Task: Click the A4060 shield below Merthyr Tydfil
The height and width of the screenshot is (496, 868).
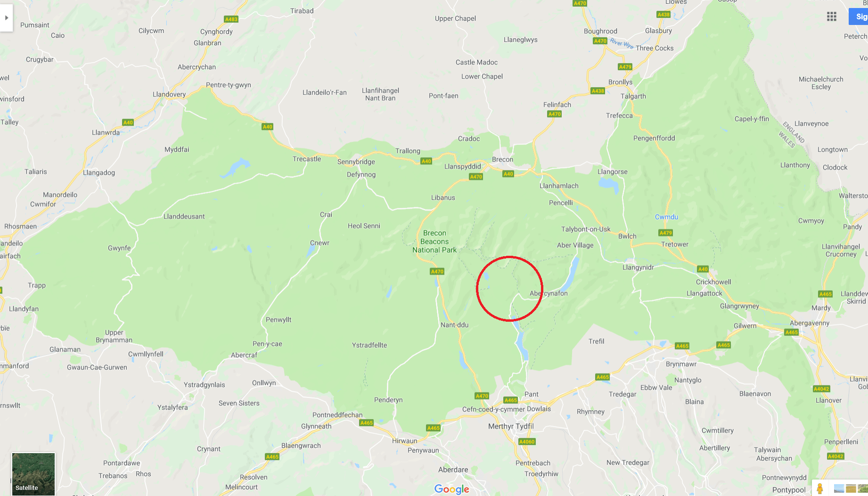Action: (x=527, y=441)
